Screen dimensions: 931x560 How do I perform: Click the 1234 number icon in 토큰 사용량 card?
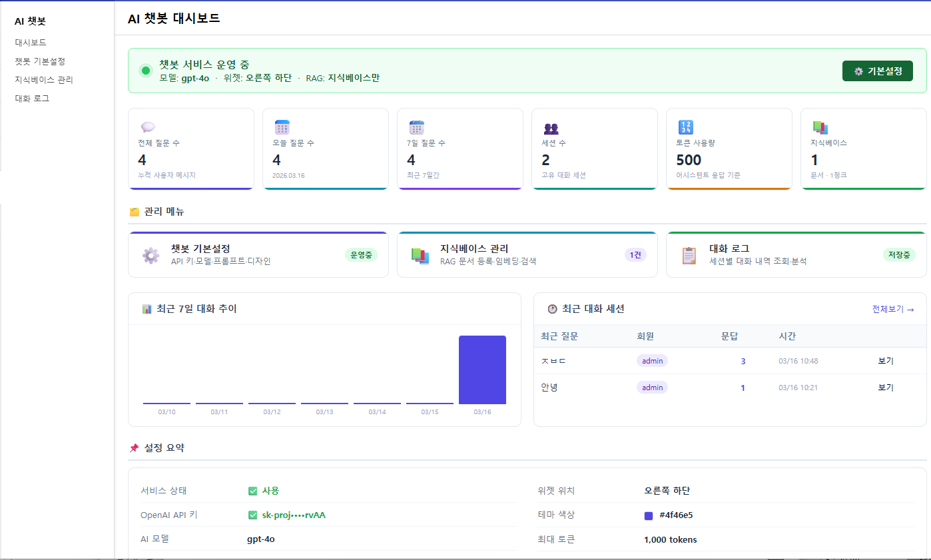(x=686, y=127)
